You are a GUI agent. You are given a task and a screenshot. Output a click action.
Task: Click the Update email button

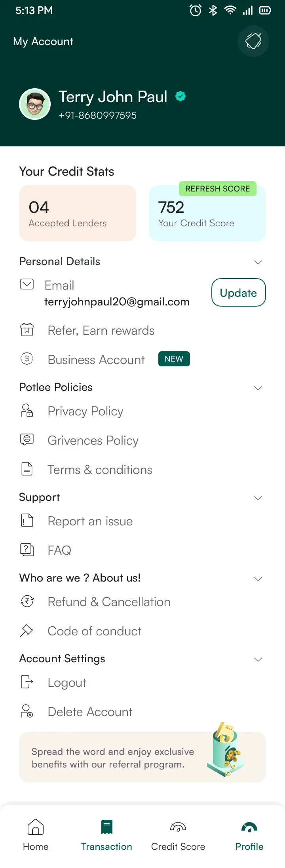(239, 292)
